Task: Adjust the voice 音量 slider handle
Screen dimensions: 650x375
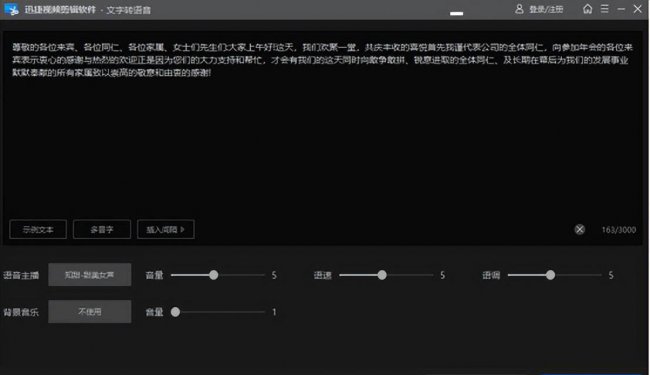Action: (x=213, y=275)
